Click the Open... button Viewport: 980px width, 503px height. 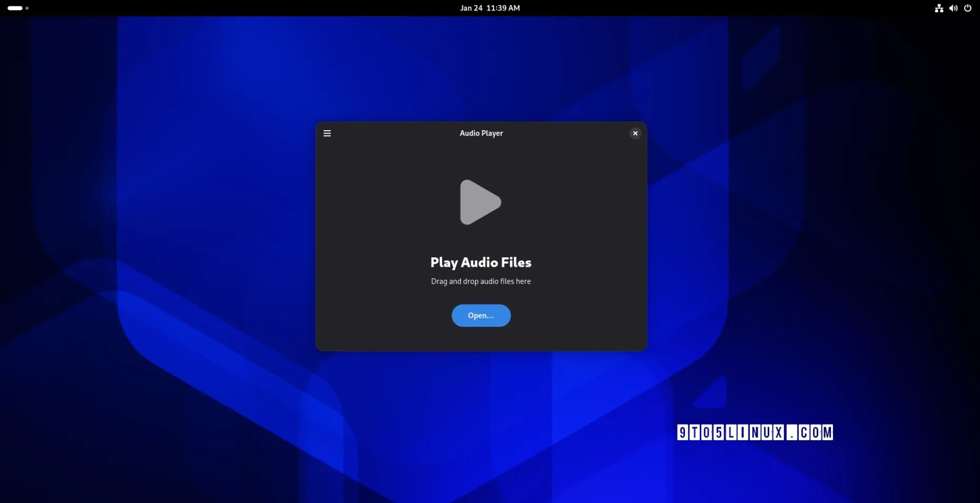[481, 315]
